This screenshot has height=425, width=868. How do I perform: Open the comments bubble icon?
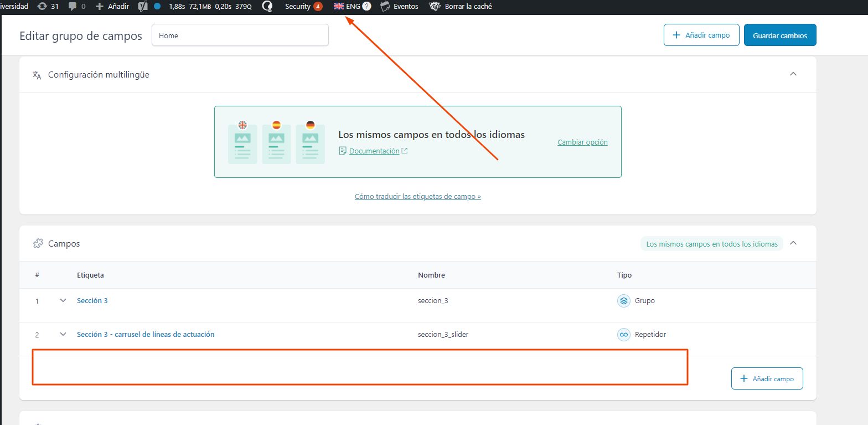[73, 7]
